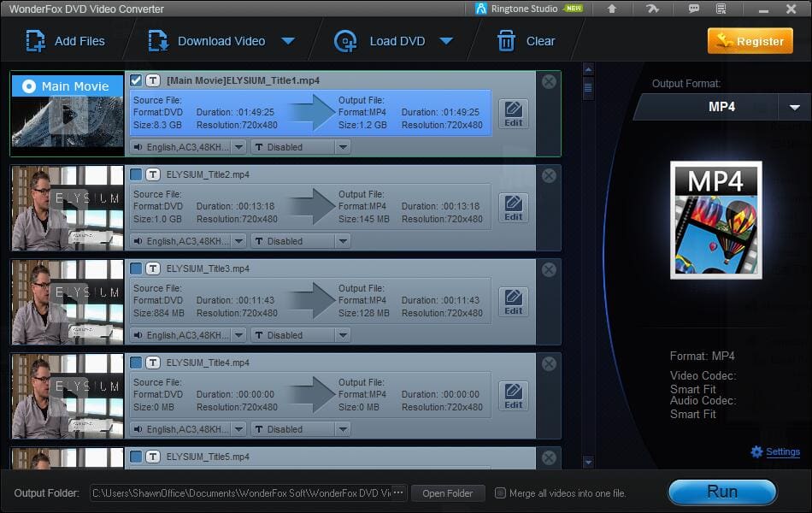Click the file list vertical scrollbar handle
812x513 pixels.
click(587, 87)
